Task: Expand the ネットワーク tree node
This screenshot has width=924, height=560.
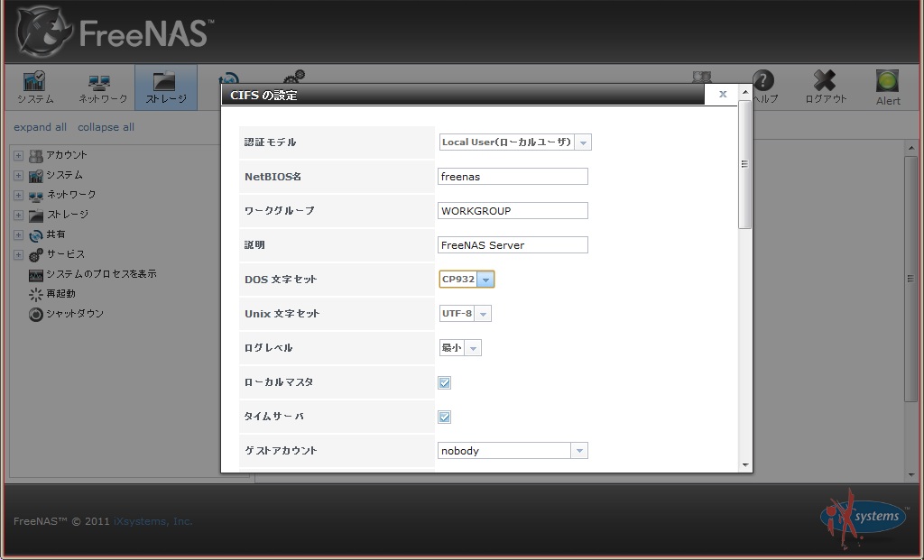Action: pos(18,196)
